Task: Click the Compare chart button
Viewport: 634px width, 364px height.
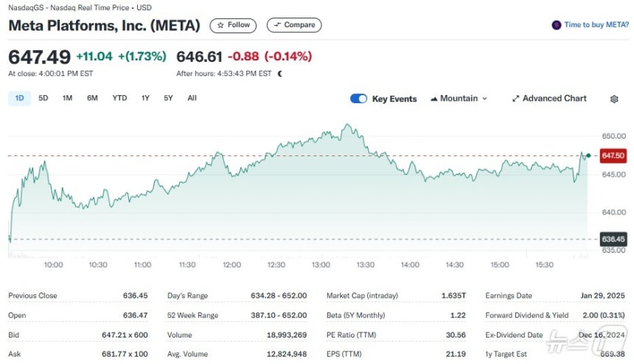Action: (293, 25)
